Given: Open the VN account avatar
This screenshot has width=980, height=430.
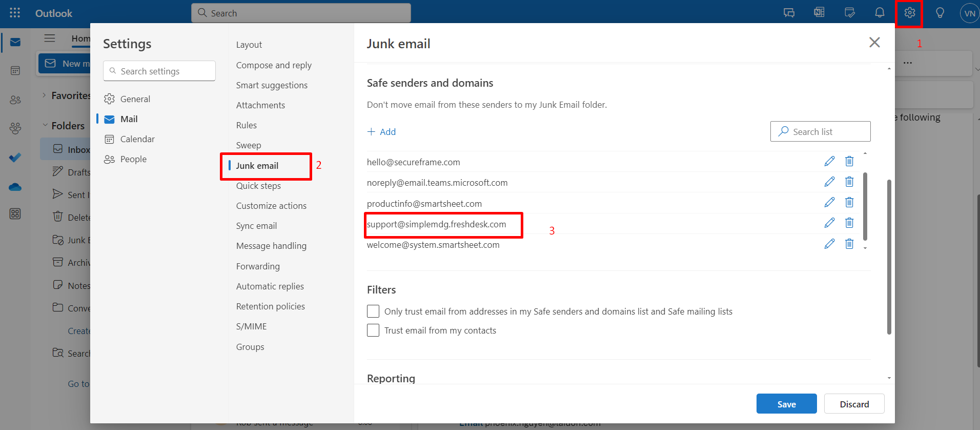Looking at the screenshot, I should tap(970, 13).
